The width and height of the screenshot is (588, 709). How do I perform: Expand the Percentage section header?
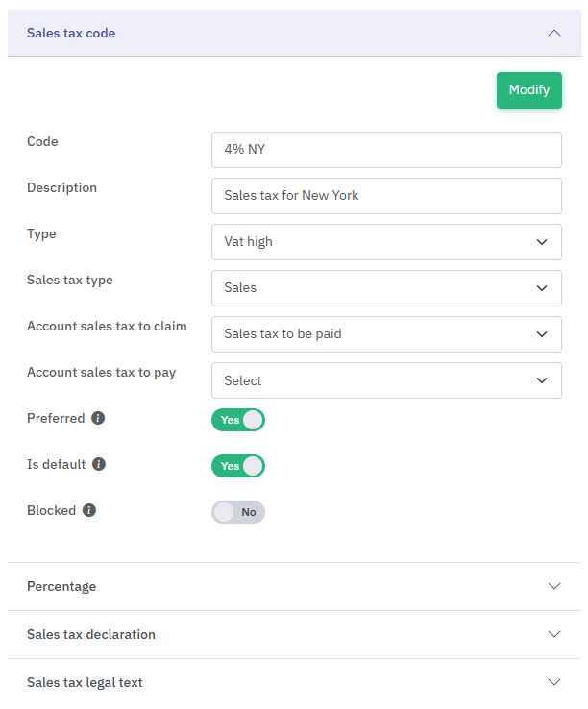click(288, 586)
